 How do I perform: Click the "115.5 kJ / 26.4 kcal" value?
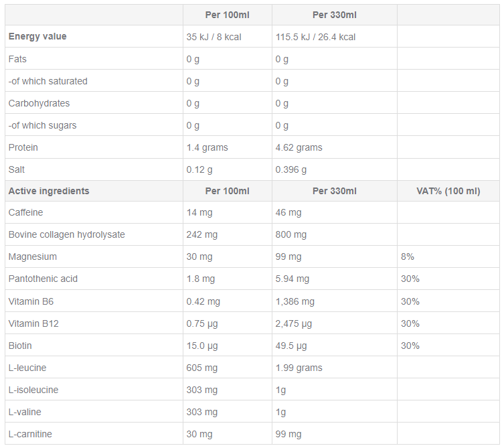(315, 38)
